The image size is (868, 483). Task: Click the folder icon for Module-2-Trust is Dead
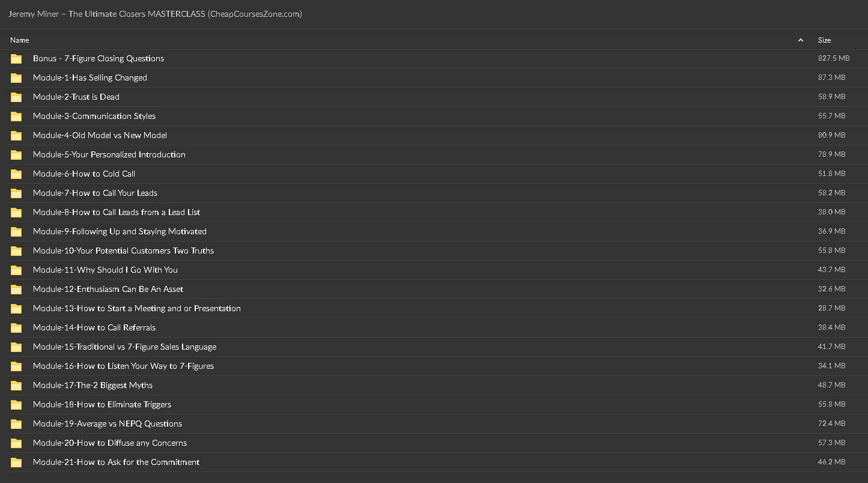16,97
